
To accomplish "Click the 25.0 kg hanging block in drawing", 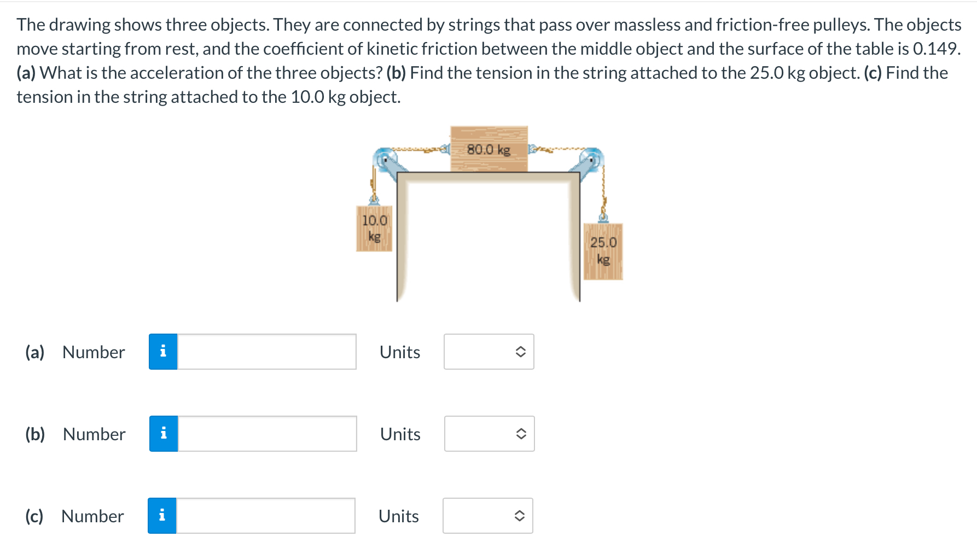I will point(604,250).
